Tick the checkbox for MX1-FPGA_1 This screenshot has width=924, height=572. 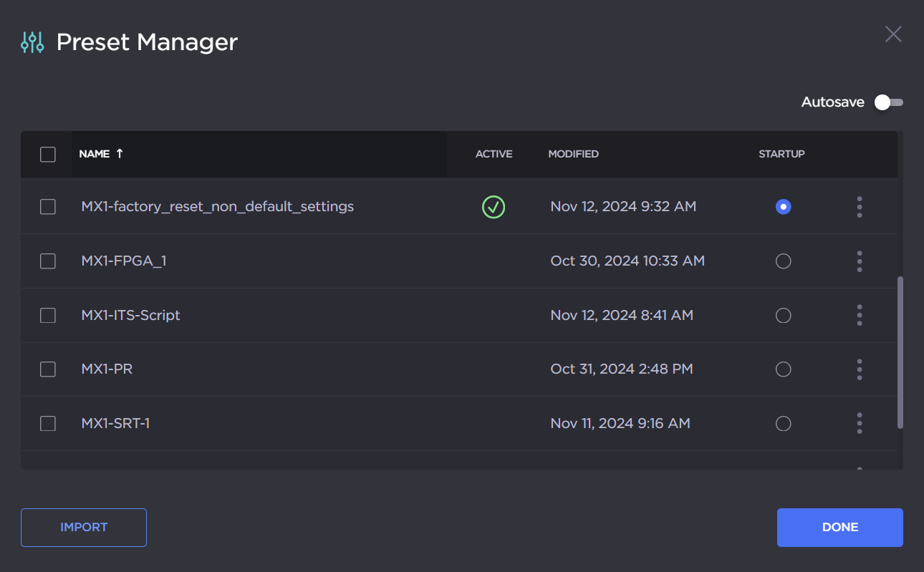tap(48, 261)
